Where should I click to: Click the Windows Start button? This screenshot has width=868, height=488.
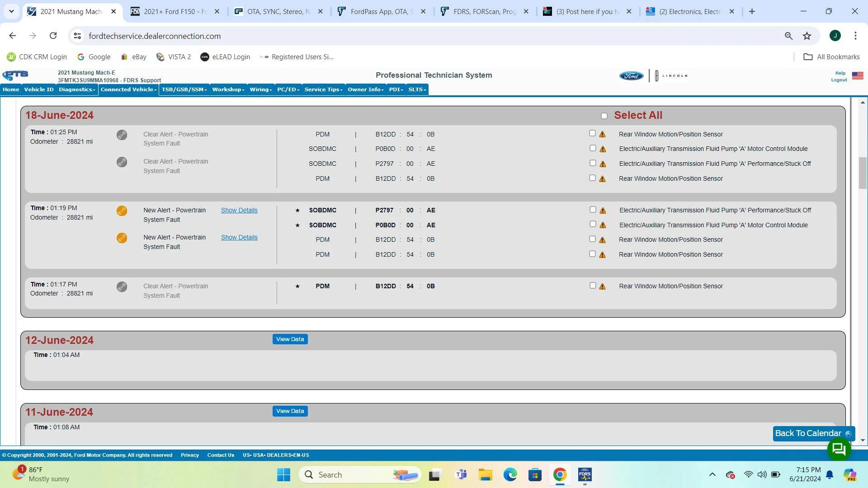pos(283,474)
